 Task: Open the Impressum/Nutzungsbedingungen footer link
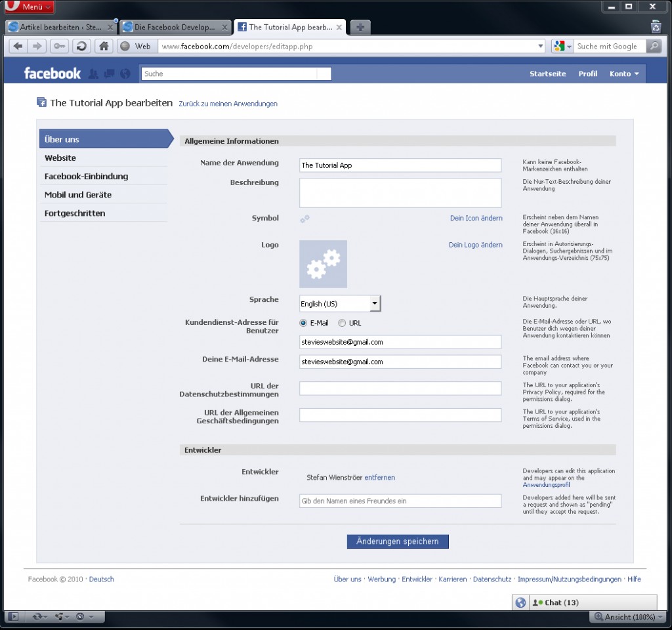[569, 579]
